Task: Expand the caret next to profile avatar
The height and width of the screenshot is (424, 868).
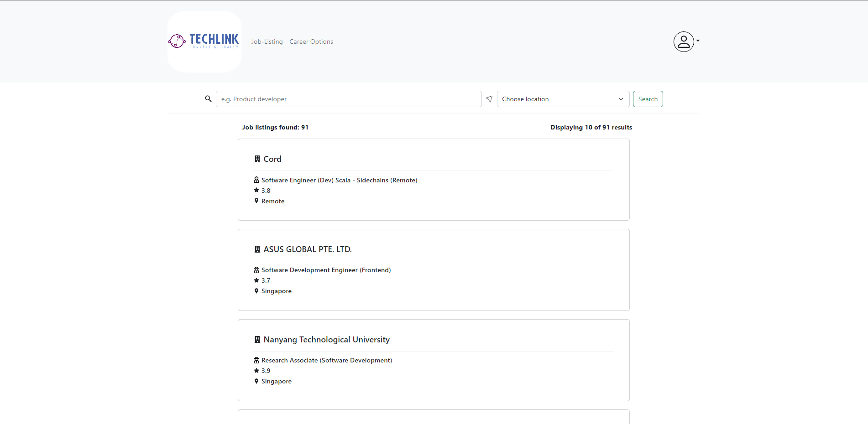Action: [x=698, y=41]
